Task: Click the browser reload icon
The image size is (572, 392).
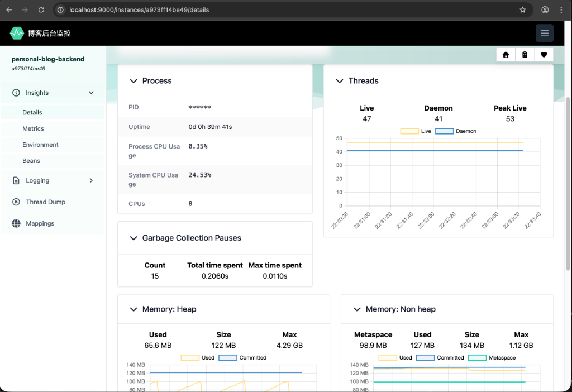Action: (x=41, y=10)
